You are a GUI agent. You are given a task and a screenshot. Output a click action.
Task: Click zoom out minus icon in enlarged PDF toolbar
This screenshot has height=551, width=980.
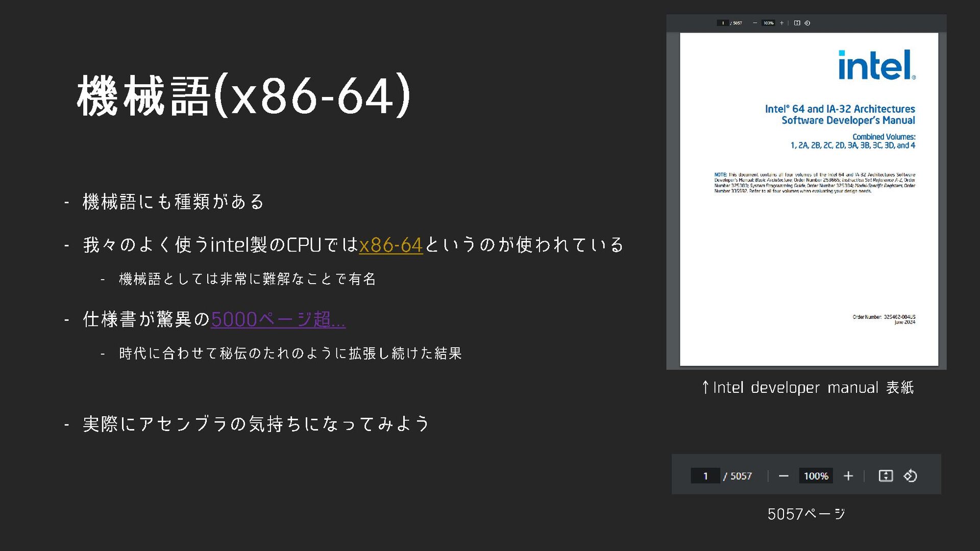[783, 476]
